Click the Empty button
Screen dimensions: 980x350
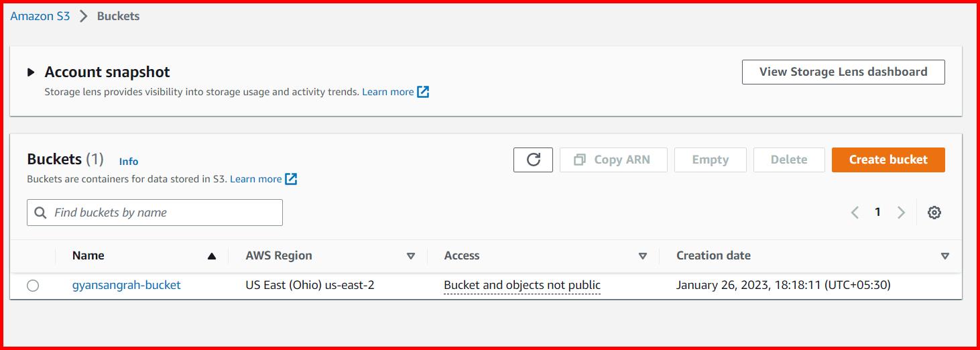click(711, 160)
